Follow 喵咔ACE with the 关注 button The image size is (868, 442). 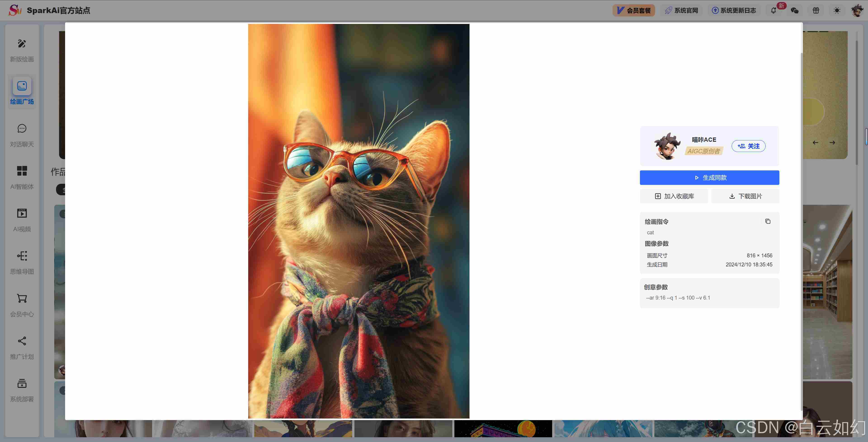tap(748, 146)
